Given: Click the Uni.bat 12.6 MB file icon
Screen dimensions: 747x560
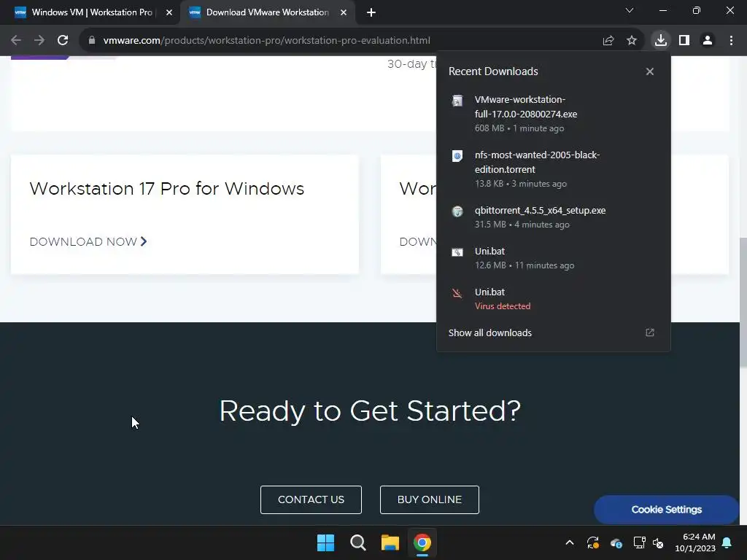Looking at the screenshot, I should 457,252.
